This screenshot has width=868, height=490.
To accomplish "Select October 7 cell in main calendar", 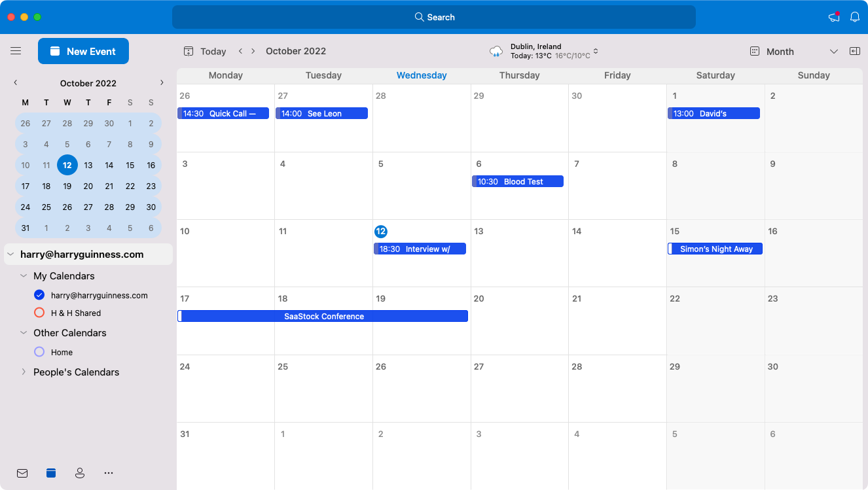I will tap(617, 186).
